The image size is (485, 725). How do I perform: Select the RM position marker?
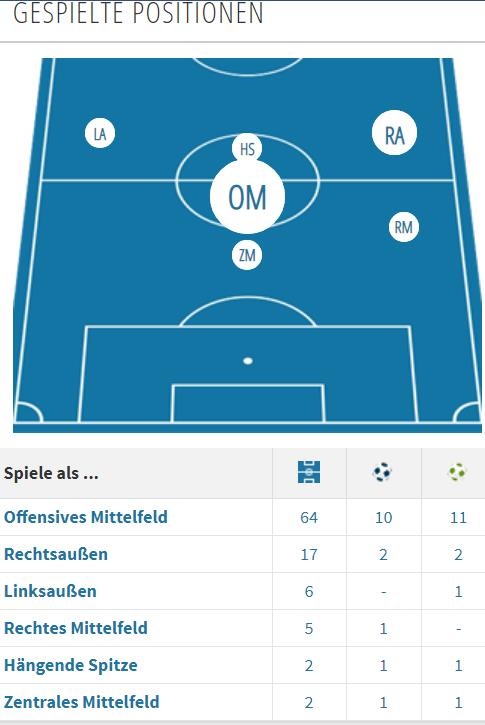click(404, 227)
